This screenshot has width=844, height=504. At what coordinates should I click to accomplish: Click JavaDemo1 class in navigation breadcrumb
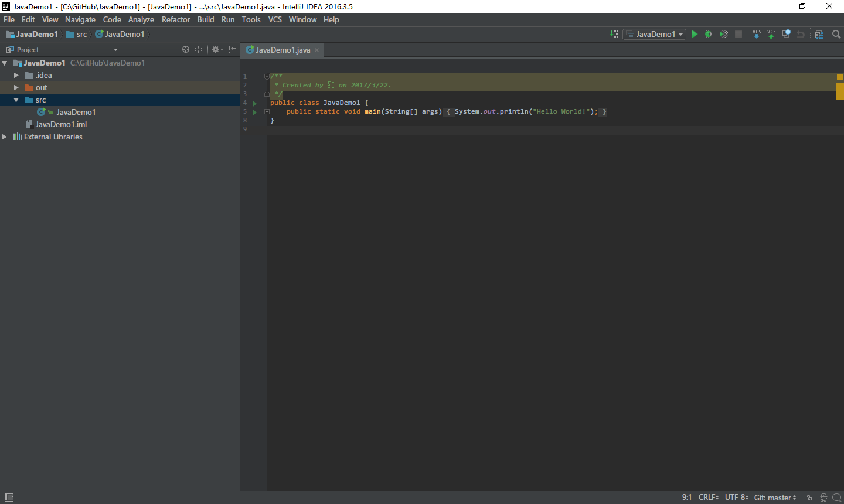(x=120, y=34)
